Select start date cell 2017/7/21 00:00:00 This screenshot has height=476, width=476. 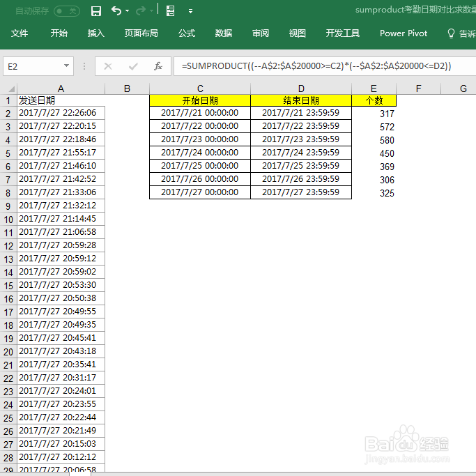pos(200,113)
